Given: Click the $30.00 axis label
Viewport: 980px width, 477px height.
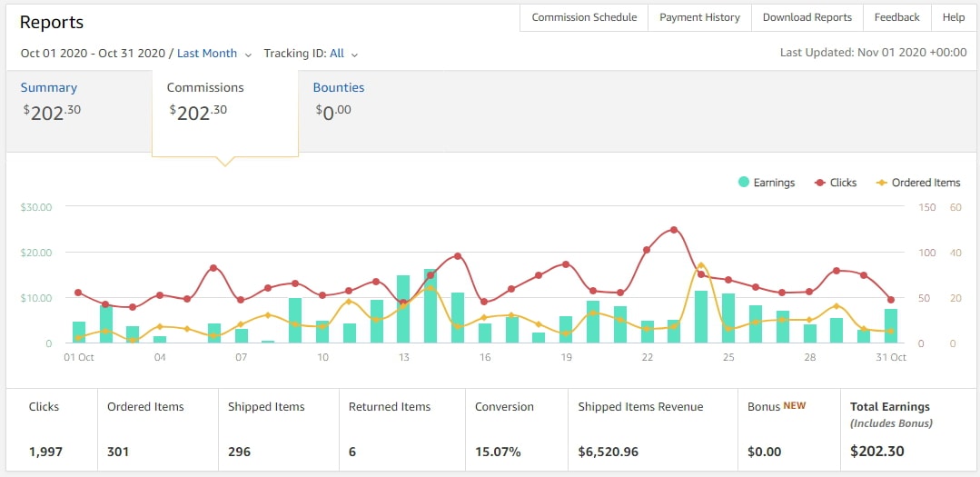Looking at the screenshot, I should [x=36, y=207].
